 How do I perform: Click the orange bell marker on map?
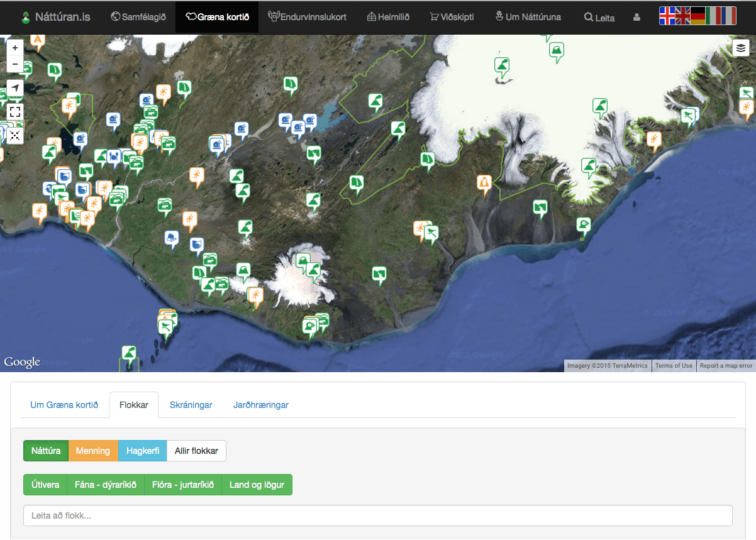483,184
